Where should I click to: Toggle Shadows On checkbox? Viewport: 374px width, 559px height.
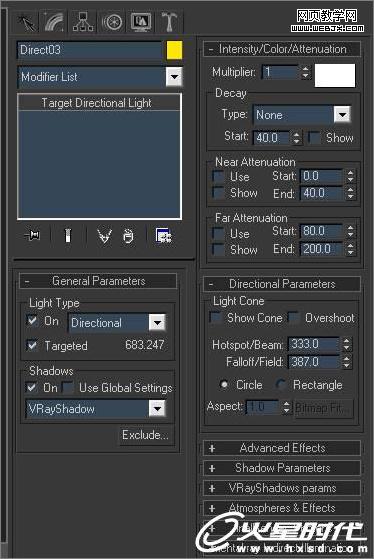point(32,387)
